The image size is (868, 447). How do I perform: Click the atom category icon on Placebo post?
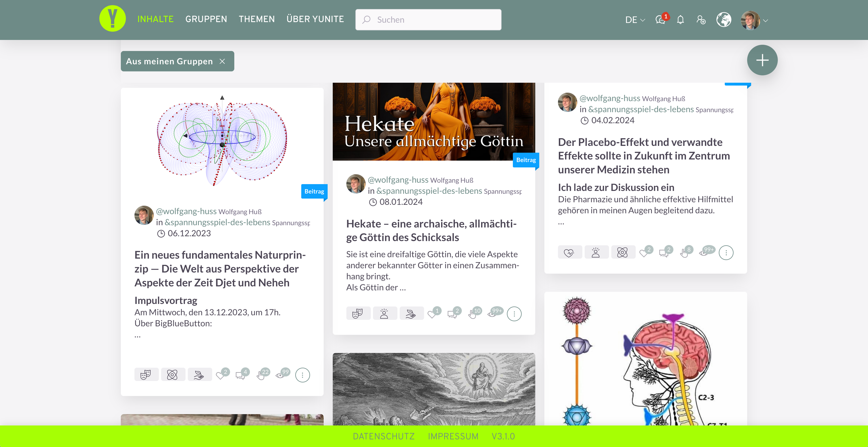pyautogui.click(x=623, y=252)
